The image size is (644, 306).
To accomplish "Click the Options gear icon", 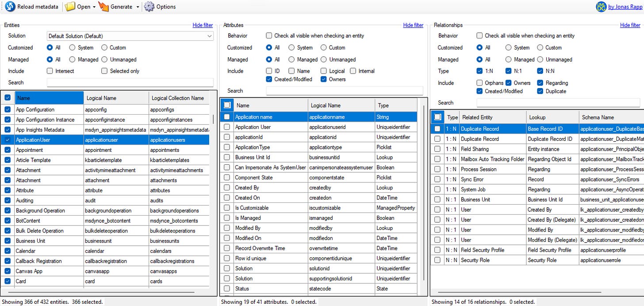I will [x=149, y=7].
